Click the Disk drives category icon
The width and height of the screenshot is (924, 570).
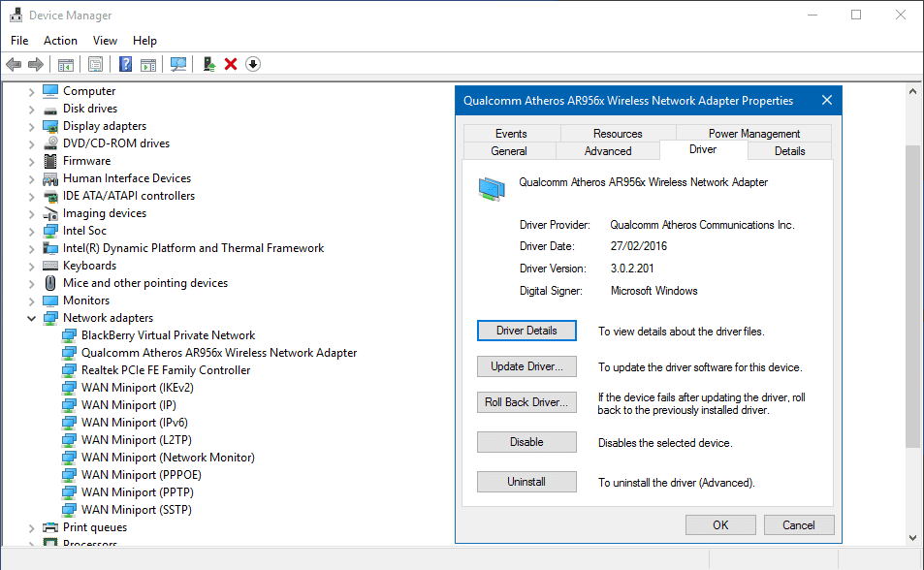click(x=50, y=109)
